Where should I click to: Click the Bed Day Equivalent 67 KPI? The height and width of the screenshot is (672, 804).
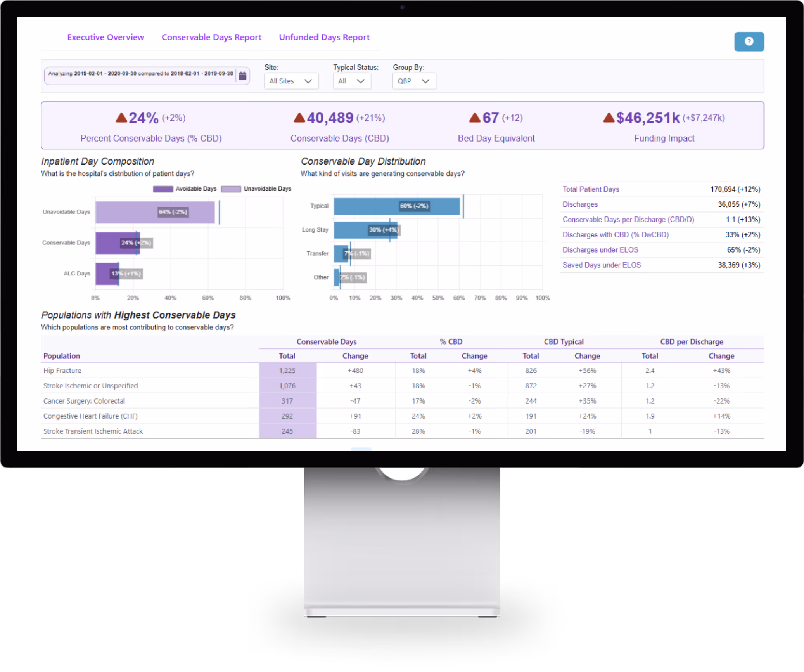pos(496,126)
